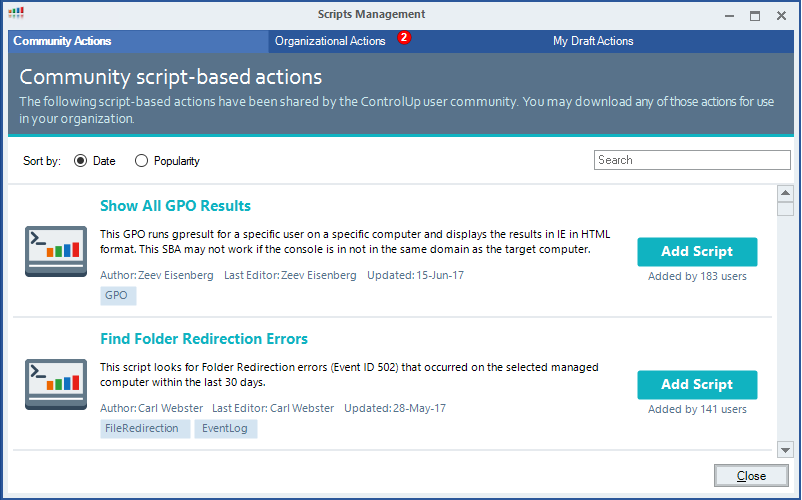
Task: Click the Find Folder Redirection Errors script icon
Action: coord(56,384)
